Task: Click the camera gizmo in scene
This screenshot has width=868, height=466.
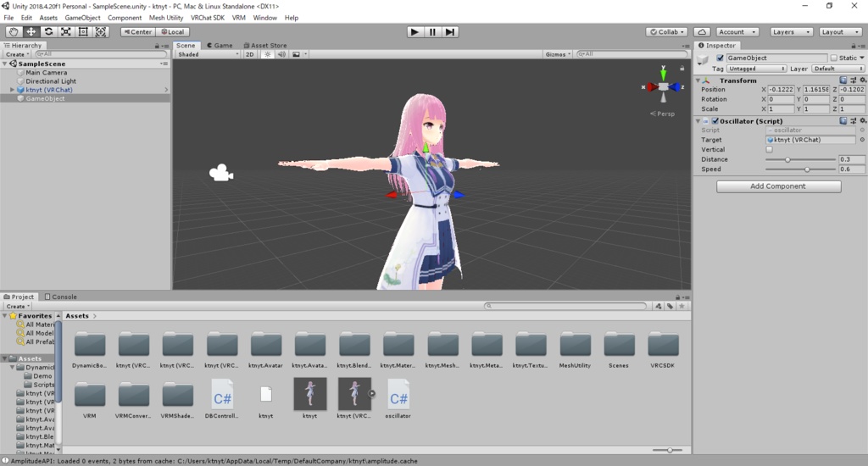Action: [221, 173]
